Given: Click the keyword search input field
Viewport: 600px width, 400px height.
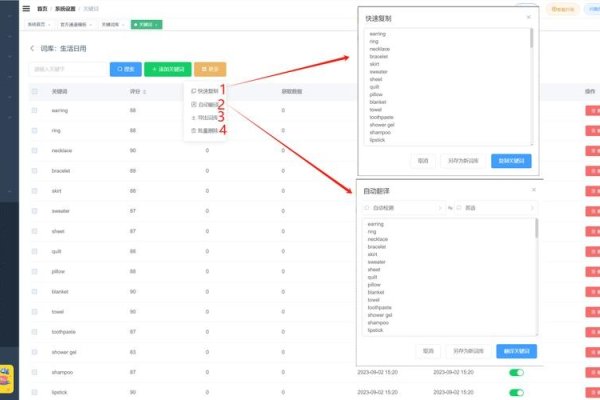Looking at the screenshot, I should (65, 69).
